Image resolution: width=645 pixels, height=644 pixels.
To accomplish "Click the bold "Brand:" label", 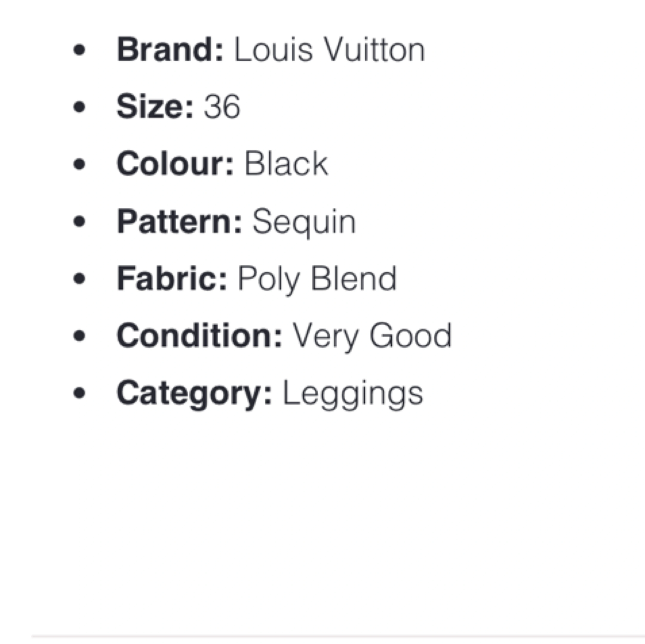I will pyautogui.click(x=170, y=50).
